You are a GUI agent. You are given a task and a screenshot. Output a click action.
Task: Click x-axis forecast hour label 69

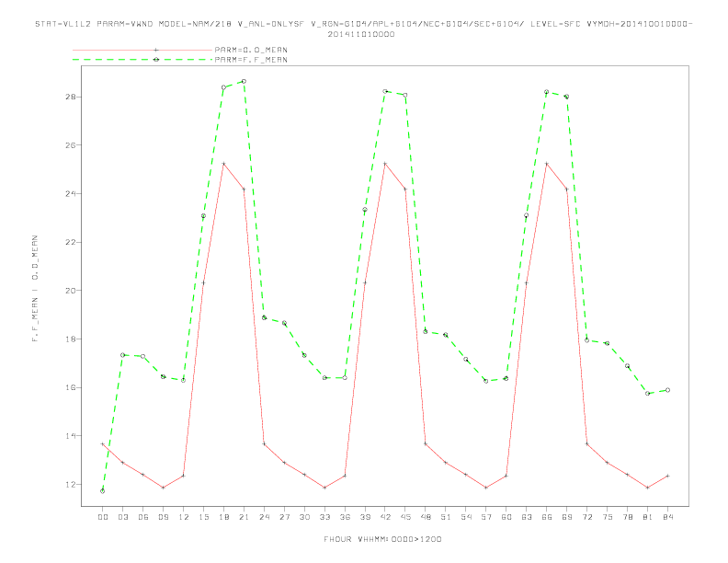(x=567, y=517)
